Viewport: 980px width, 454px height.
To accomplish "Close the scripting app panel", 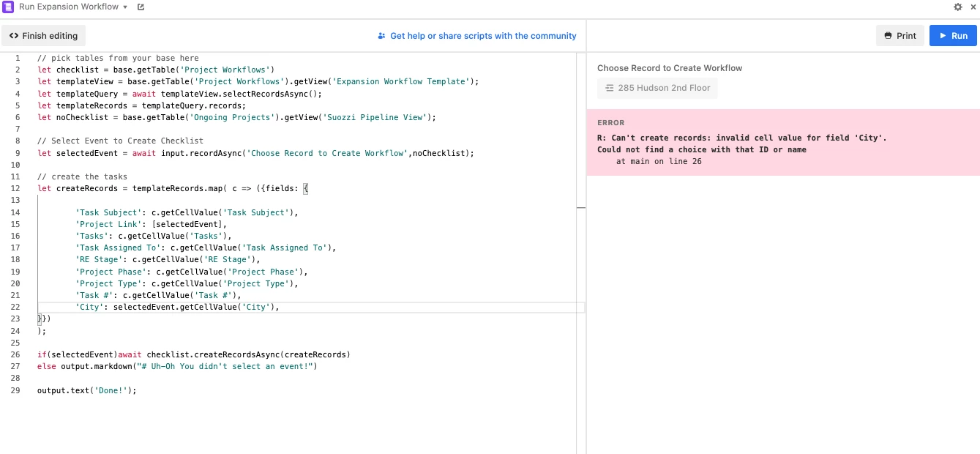I will [973, 7].
